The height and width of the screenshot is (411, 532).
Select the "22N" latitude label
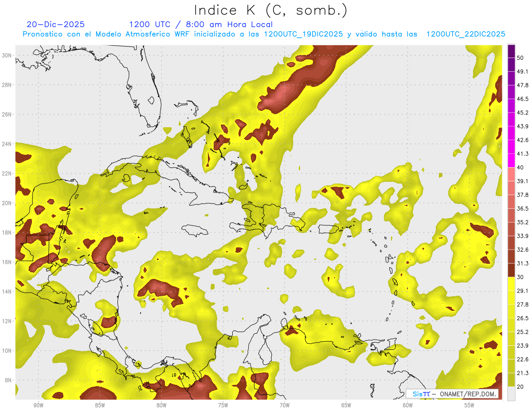pyautogui.click(x=7, y=173)
